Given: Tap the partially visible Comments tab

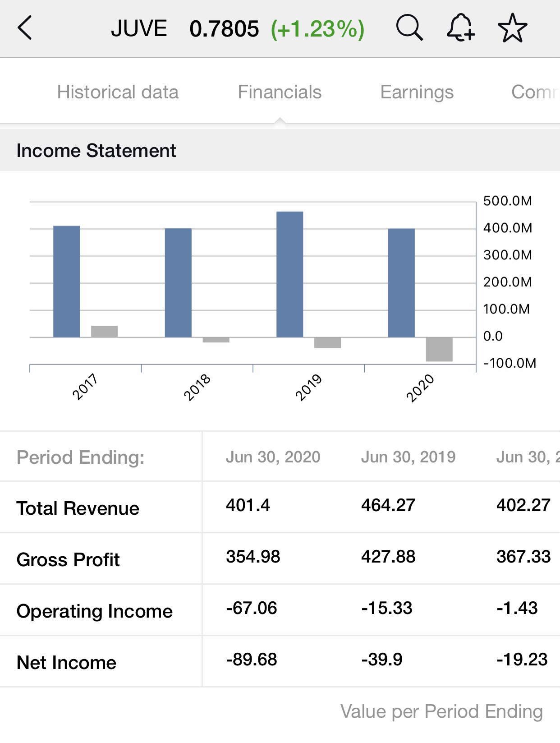Looking at the screenshot, I should click(535, 92).
